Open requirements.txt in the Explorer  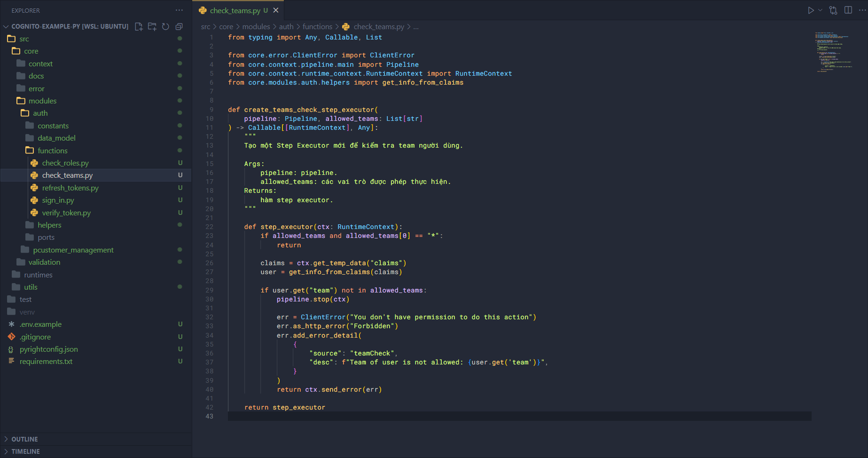tap(46, 361)
